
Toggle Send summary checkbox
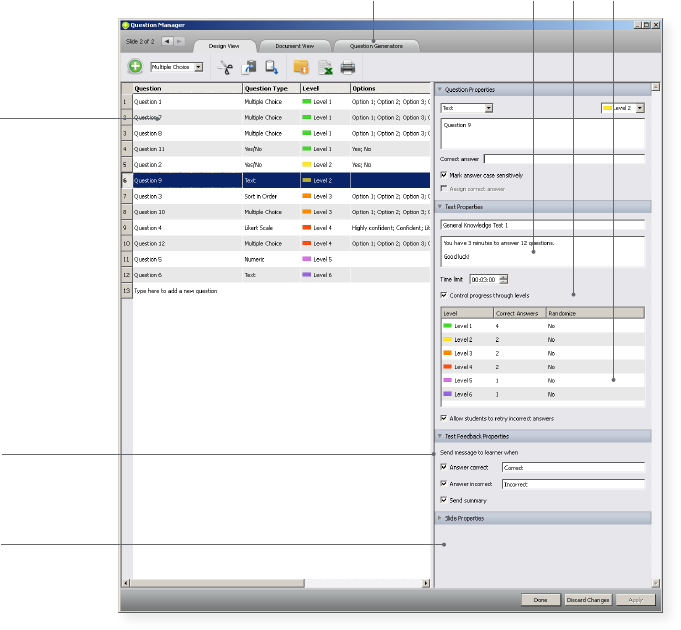click(443, 500)
